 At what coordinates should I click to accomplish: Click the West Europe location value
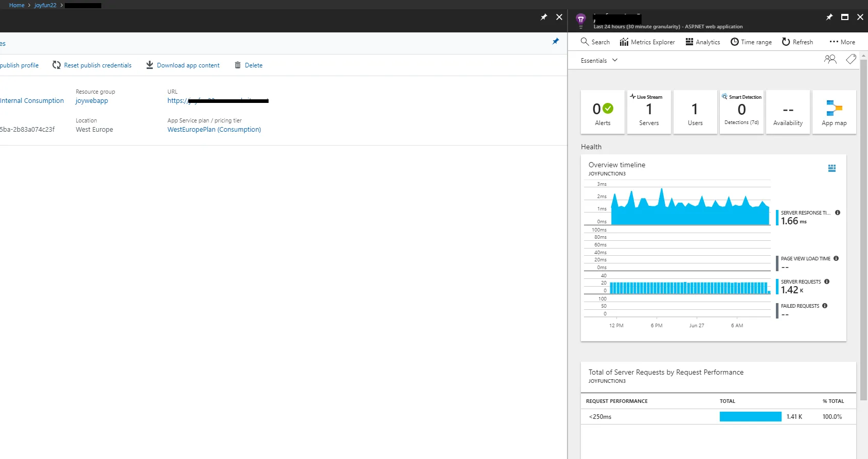(x=94, y=130)
